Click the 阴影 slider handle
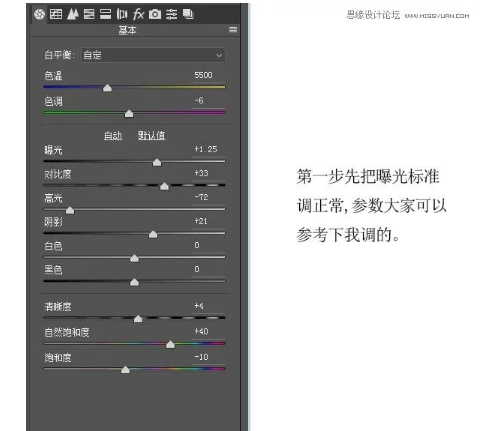The image size is (495, 431). tap(153, 234)
